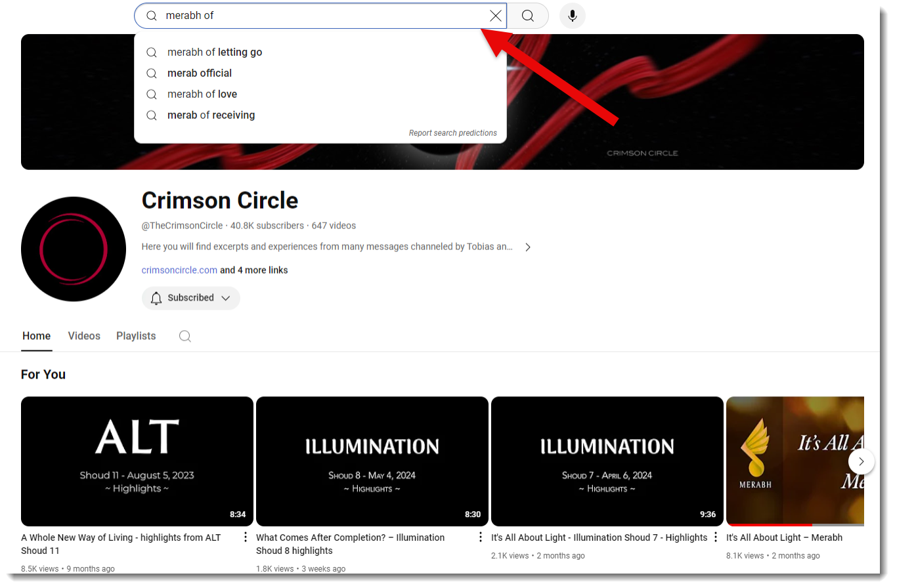Open options menu for What Comes After Completion

point(481,537)
